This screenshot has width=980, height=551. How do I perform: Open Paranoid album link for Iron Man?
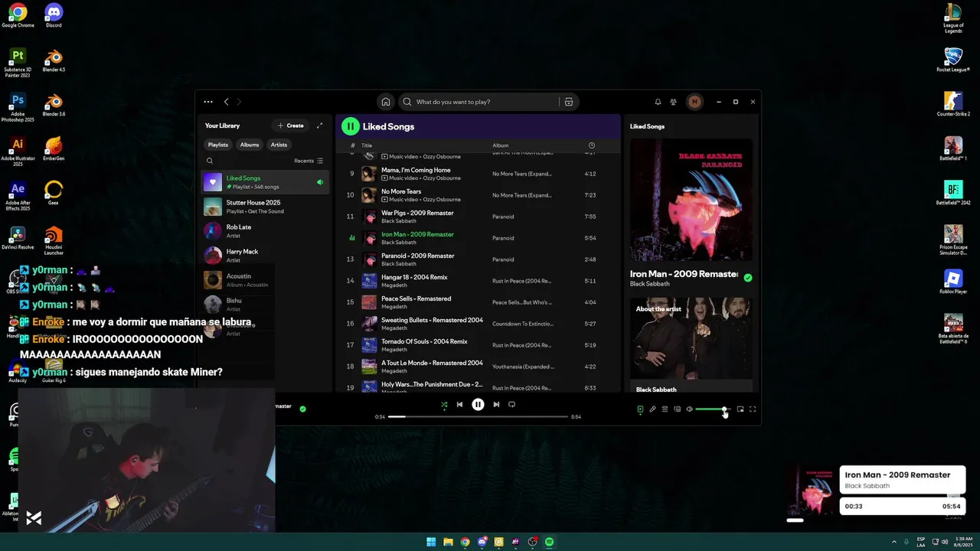[x=503, y=238]
